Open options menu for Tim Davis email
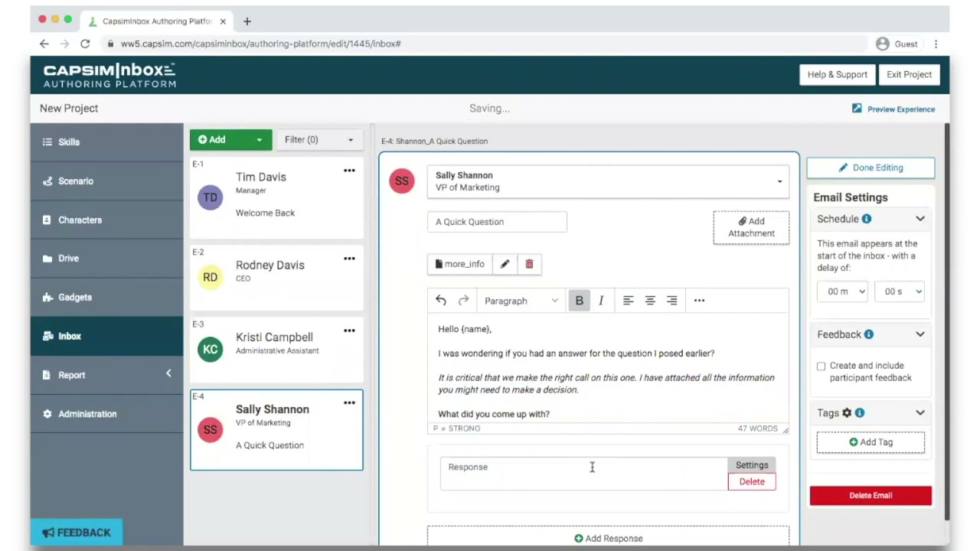The width and height of the screenshot is (980, 551). coord(349,171)
